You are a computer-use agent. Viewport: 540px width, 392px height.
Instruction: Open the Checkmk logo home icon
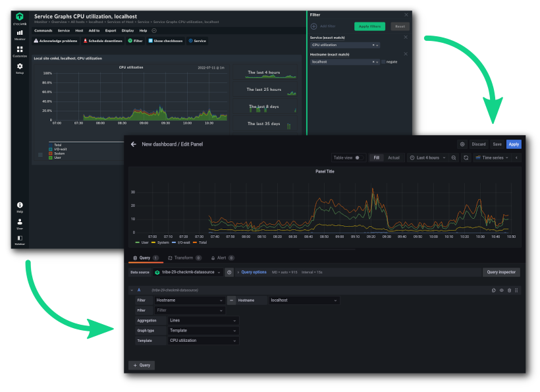(x=20, y=17)
